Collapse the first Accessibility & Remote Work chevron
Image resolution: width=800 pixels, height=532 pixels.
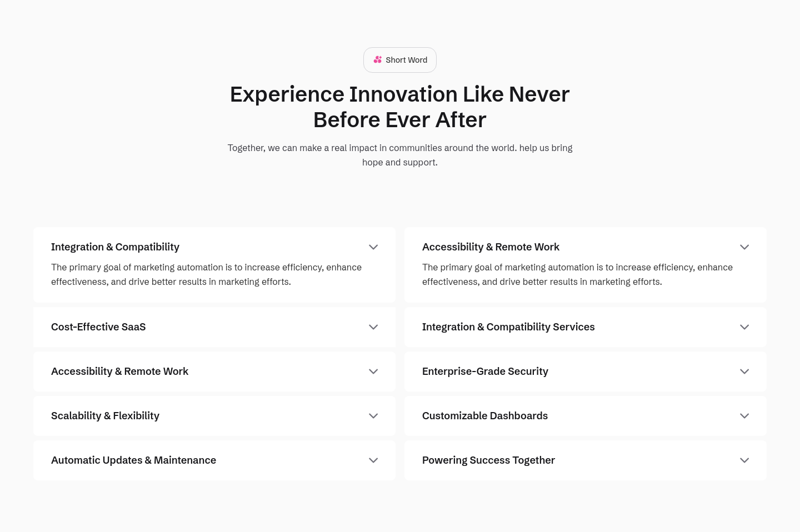pos(744,247)
